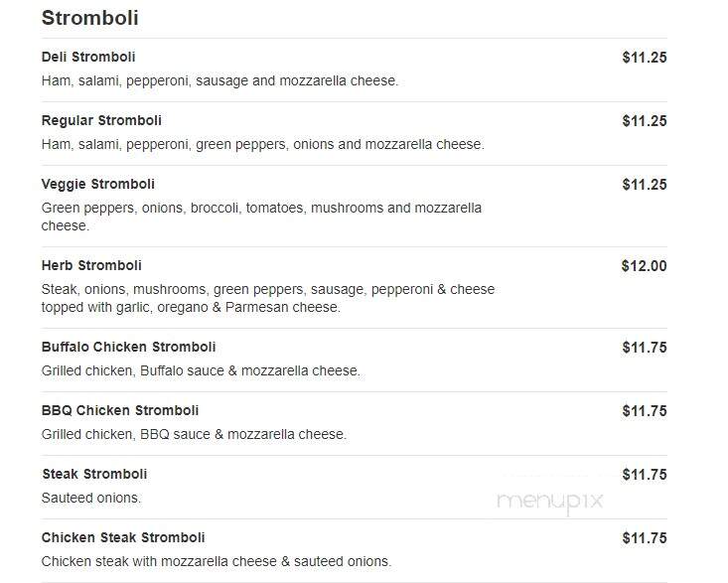Click the 'Sauteed onions.' description text
The width and height of the screenshot is (728, 583).
(x=91, y=498)
